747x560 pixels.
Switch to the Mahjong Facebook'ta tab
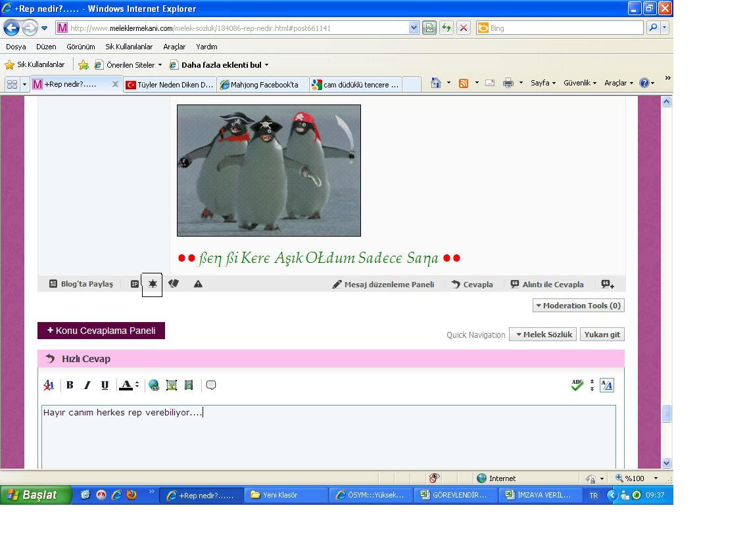coord(263,85)
